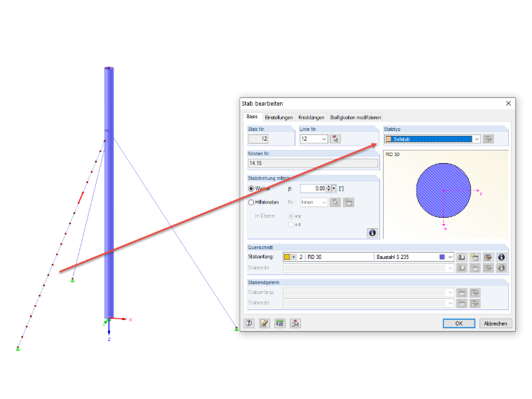
Task: Pick Hilfsknoten node graphically icon
Action: point(335,202)
